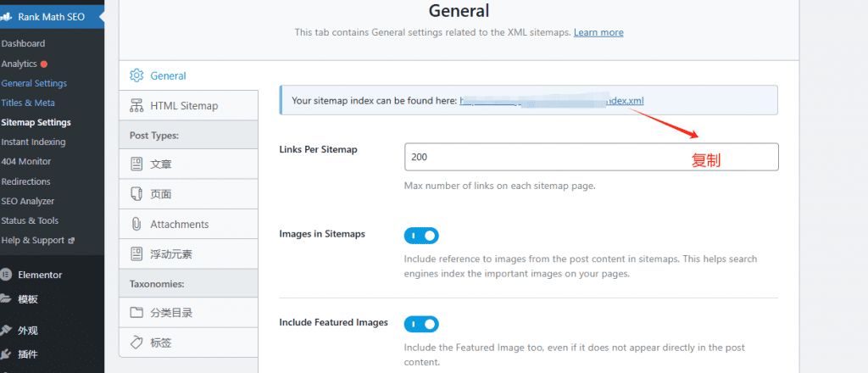Open Titles & Meta settings
868x373 pixels.
(x=28, y=103)
